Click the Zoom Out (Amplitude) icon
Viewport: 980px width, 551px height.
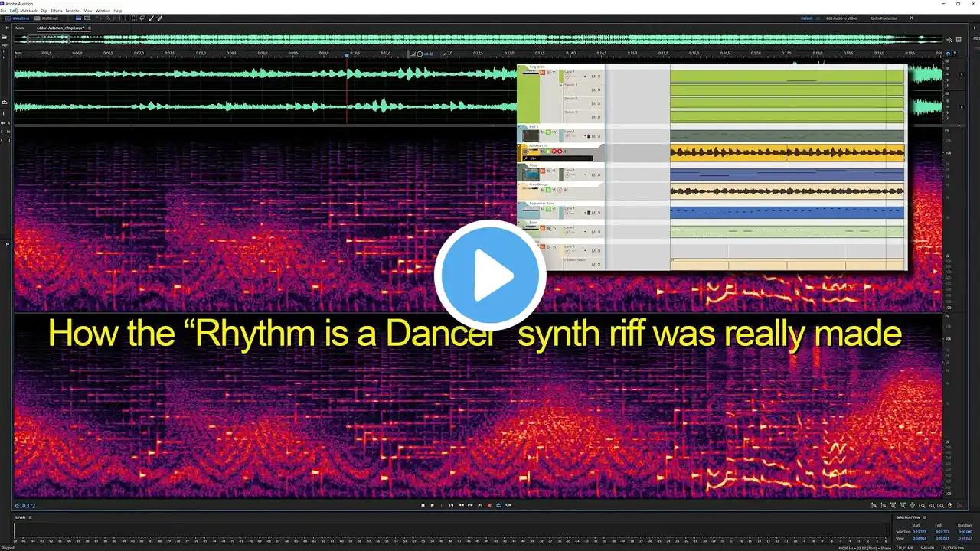884,505
